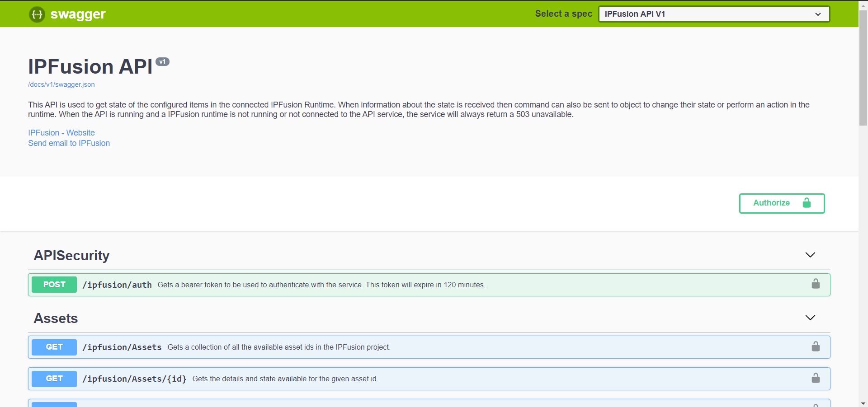The image size is (868, 407).
Task: Click lock icon on POST /ipfusion/auth
Action: [x=816, y=284]
